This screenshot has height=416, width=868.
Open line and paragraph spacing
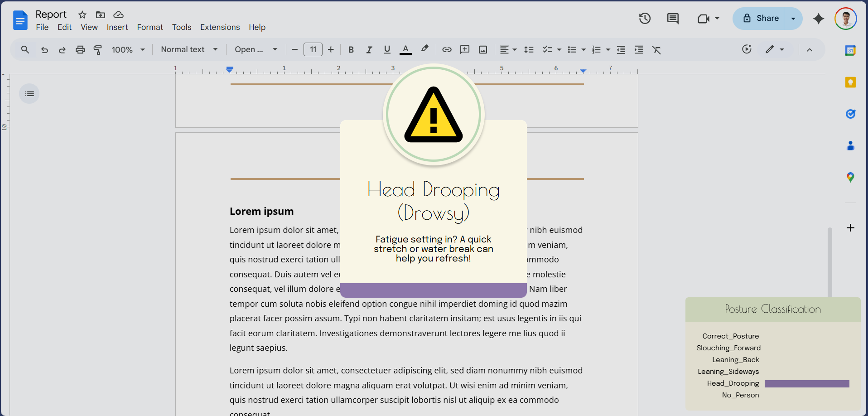coord(529,49)
